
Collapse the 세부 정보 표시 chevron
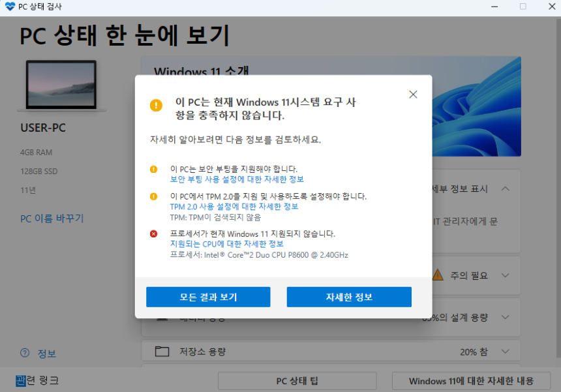coord(505,188)
